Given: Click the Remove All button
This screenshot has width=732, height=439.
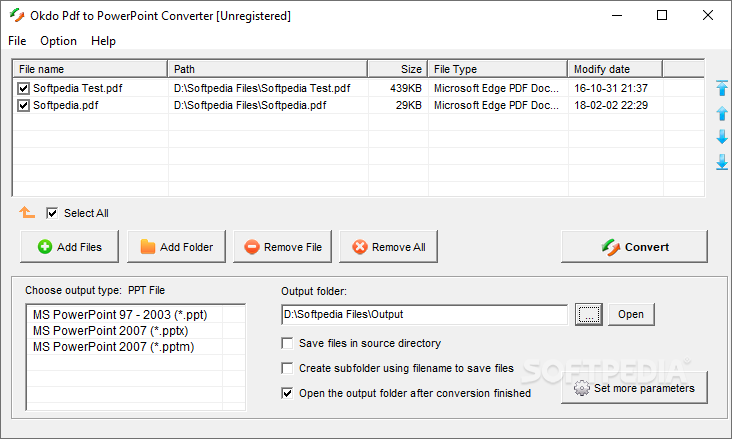Looking at the screenshot, I should pos(388,247).
